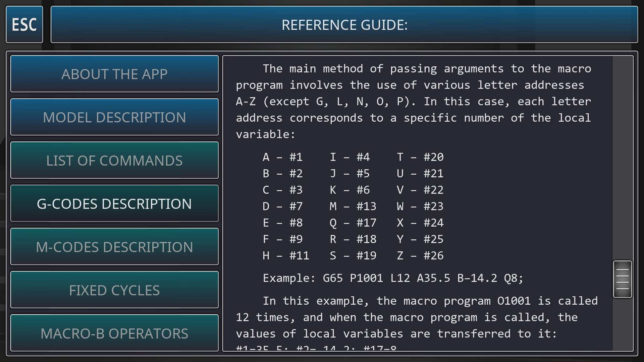Open the About The App section
The image size is (644, 362).
(x=114, y=74)
